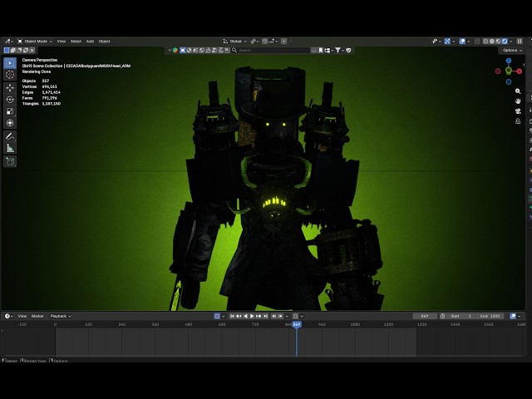
Task: Switch to solid viewport shading
Action: coord(492,42)
